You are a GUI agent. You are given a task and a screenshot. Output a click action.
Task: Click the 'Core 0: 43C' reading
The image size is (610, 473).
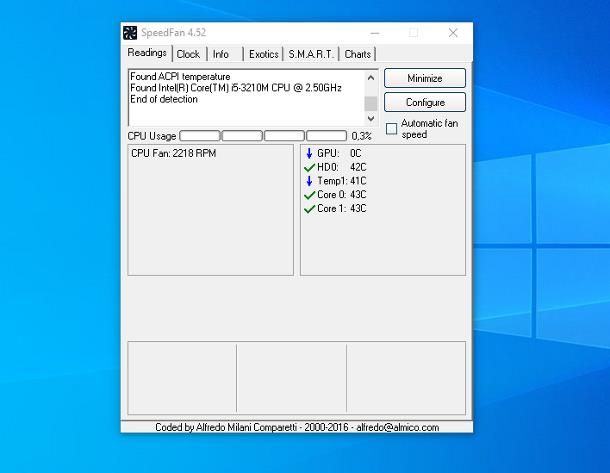tap(342, 194)
